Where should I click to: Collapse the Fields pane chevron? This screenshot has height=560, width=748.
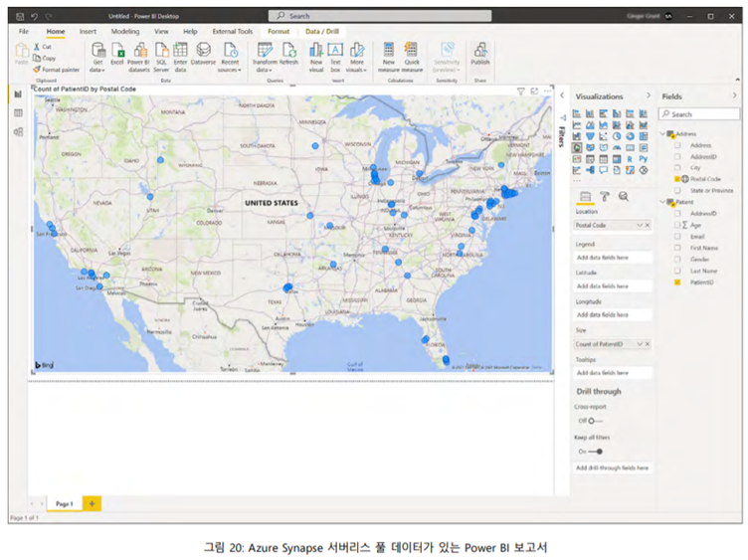point(735,95)
